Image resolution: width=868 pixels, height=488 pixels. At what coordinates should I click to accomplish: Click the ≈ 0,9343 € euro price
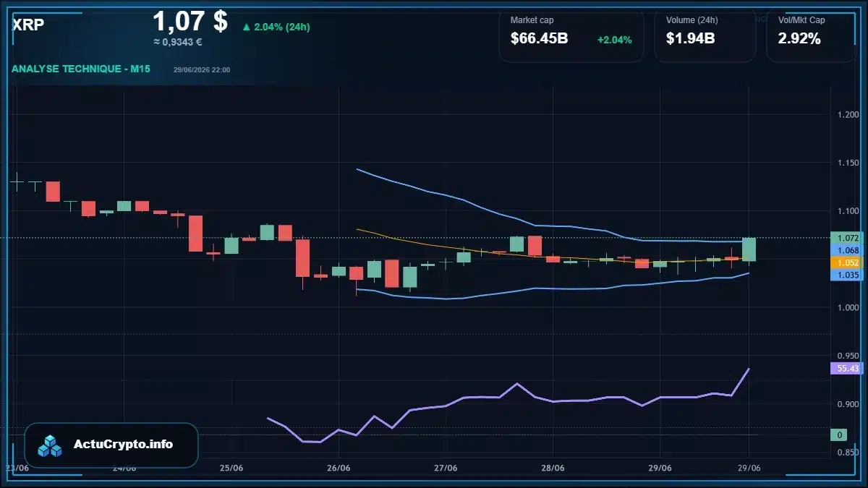[178, 42]
